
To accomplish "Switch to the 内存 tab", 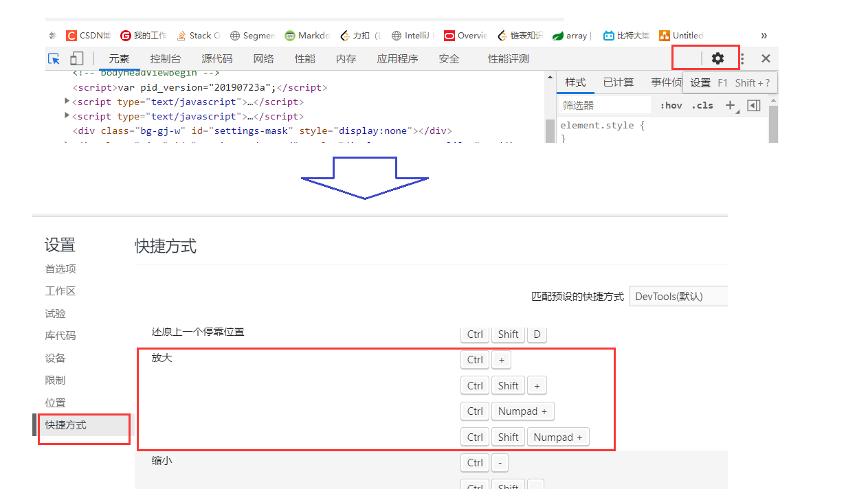I will [x=346, y=59].
